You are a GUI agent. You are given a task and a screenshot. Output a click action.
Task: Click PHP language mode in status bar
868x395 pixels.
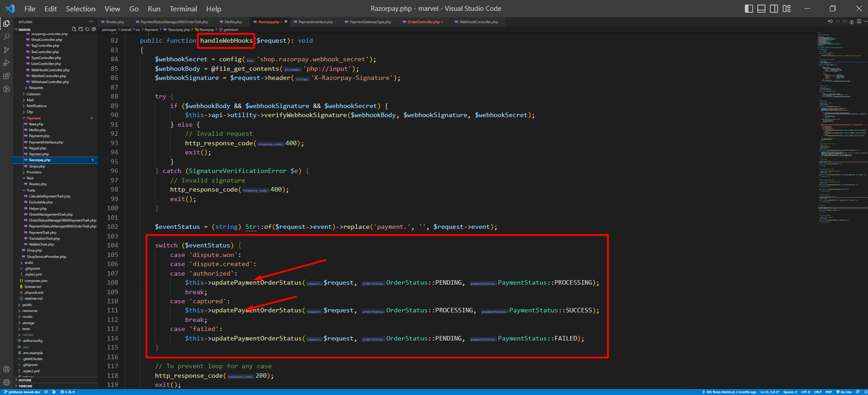click(x=828, y=392)
